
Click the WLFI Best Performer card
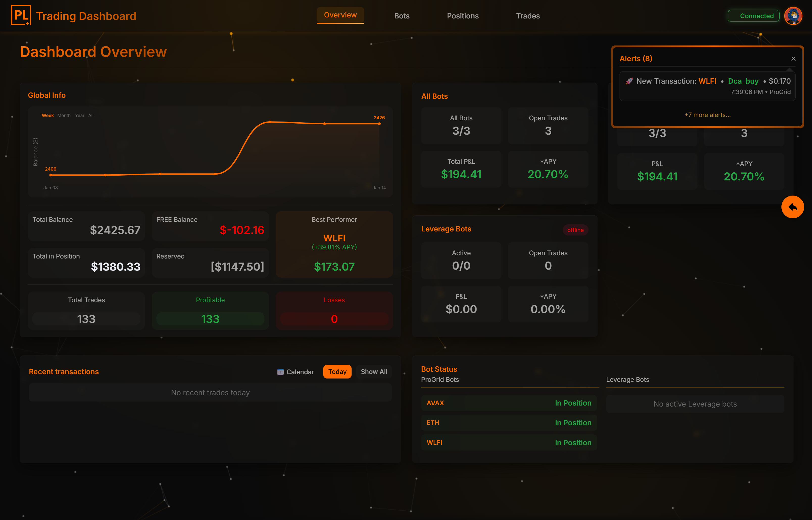pyautogui.click(x=334, y=245)
